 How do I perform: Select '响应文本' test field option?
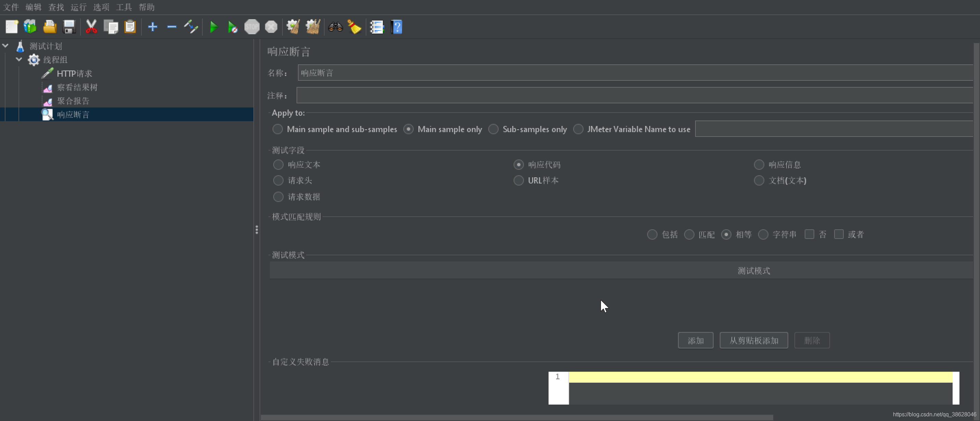click(x=277, y=164)
